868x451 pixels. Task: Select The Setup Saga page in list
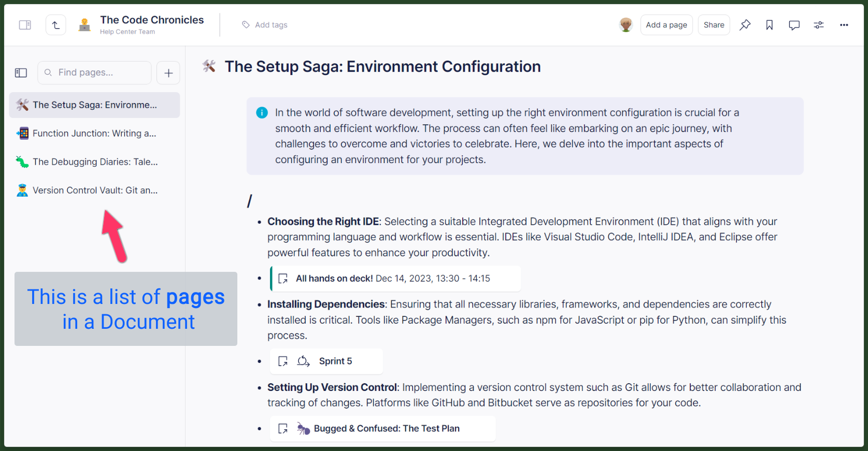[x=94, y=105]
